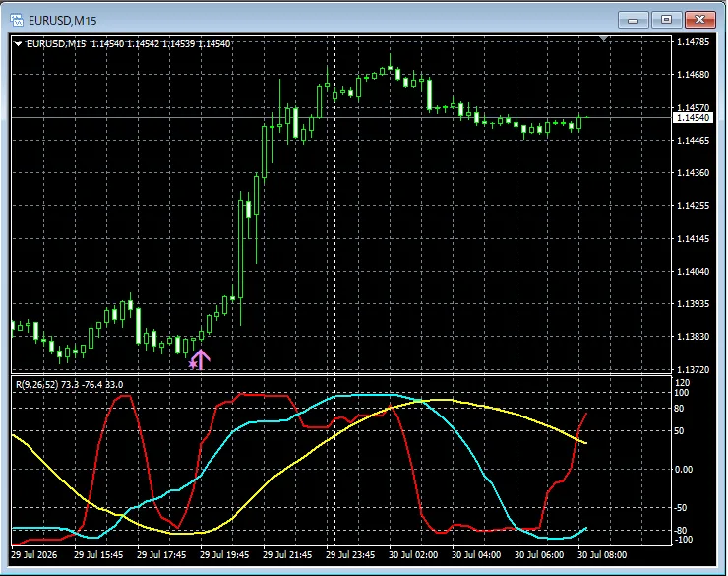Screen dimensions: 728x576
Task: Click the 1.14255 price scale value
Action: pyautogui.click(x=694, y=206)
